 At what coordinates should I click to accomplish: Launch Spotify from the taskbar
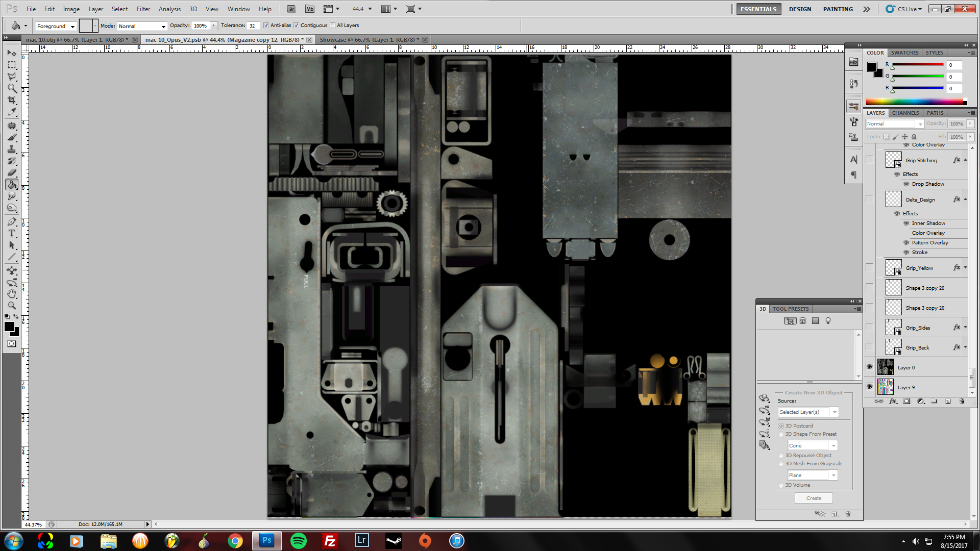(298, 541)
